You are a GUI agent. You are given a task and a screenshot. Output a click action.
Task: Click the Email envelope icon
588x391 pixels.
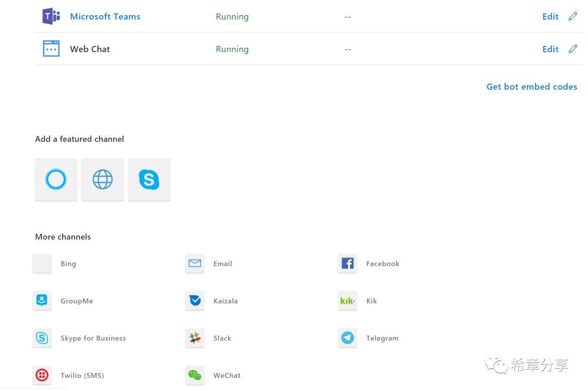(x=194, y=263)
